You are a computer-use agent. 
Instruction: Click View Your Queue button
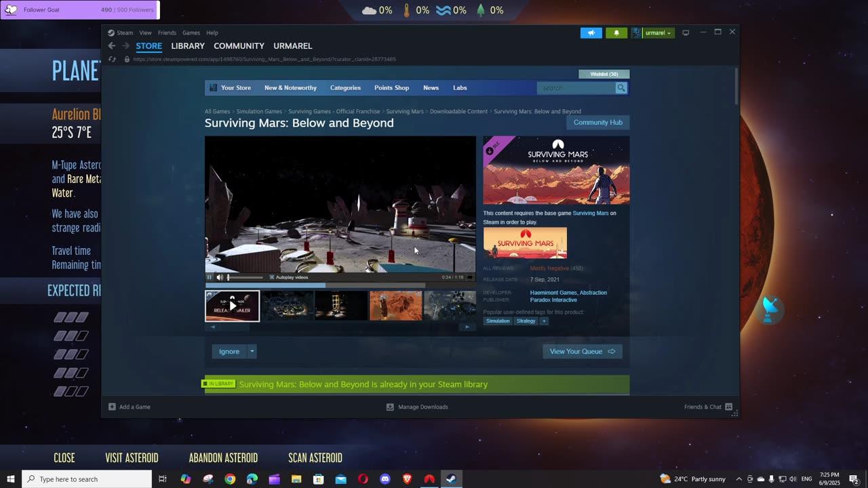pyautogui.click(x=582, y=351)
